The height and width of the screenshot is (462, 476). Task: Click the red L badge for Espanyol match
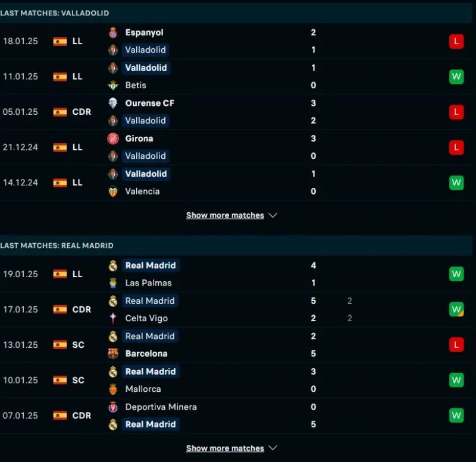click(456, 42)
